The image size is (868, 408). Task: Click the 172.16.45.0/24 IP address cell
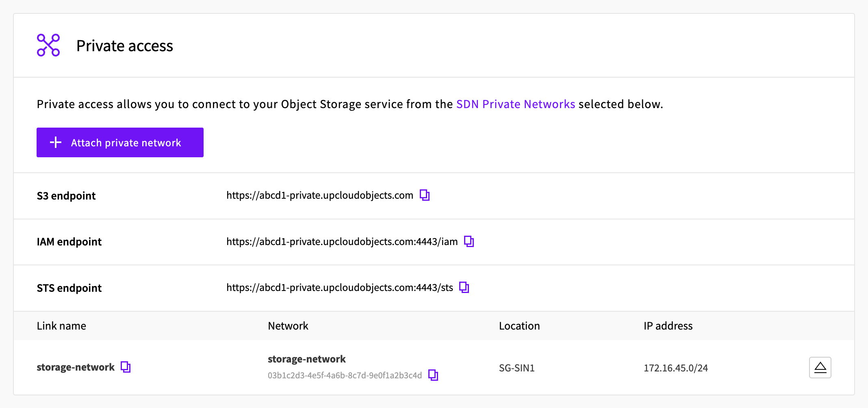click(x=676, y=368)
